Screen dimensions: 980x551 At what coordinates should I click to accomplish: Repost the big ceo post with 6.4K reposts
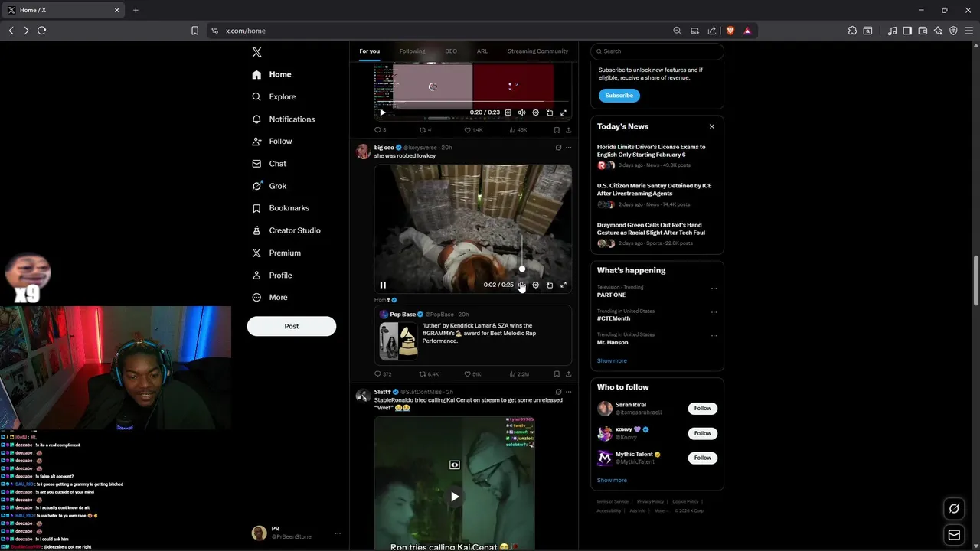(x=429, y=374)
